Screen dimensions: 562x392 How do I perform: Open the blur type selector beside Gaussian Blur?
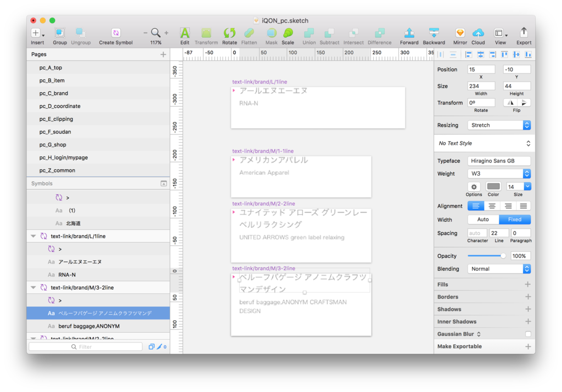(479, 334)
